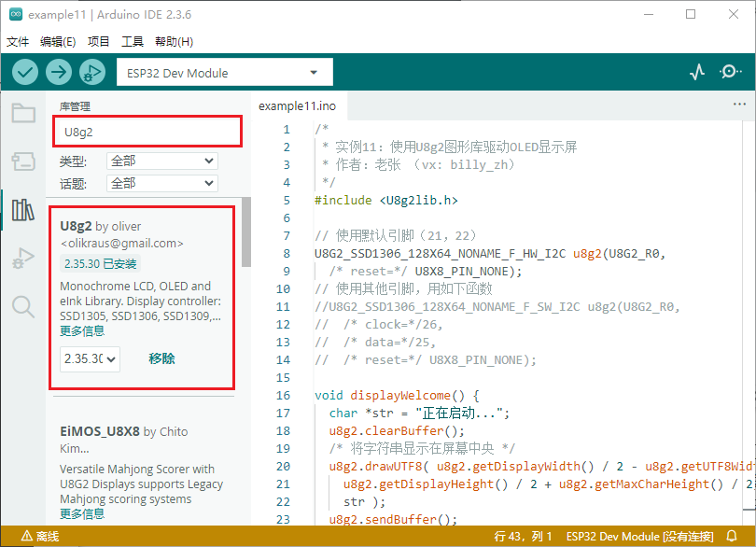The width and height of the screenshot is (756, 547).
Task: Click the Arduino IDE logo icon
Action: click(x=16, y=15)
